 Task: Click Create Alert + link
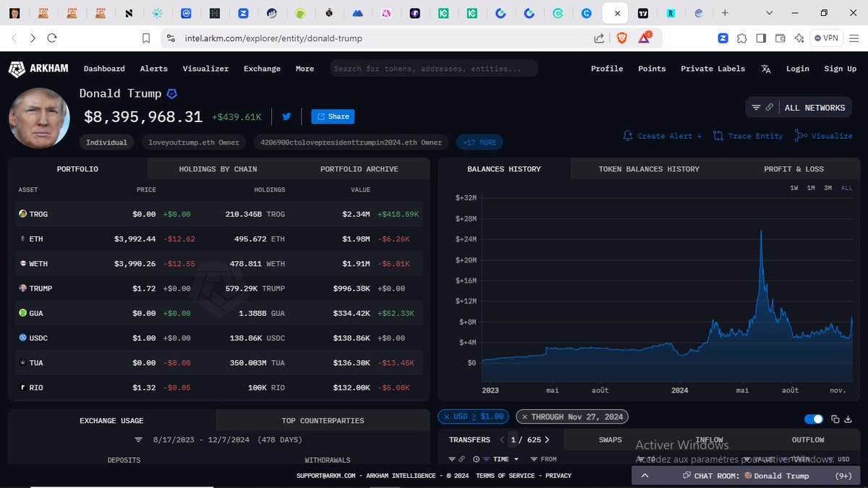[663, 136]
